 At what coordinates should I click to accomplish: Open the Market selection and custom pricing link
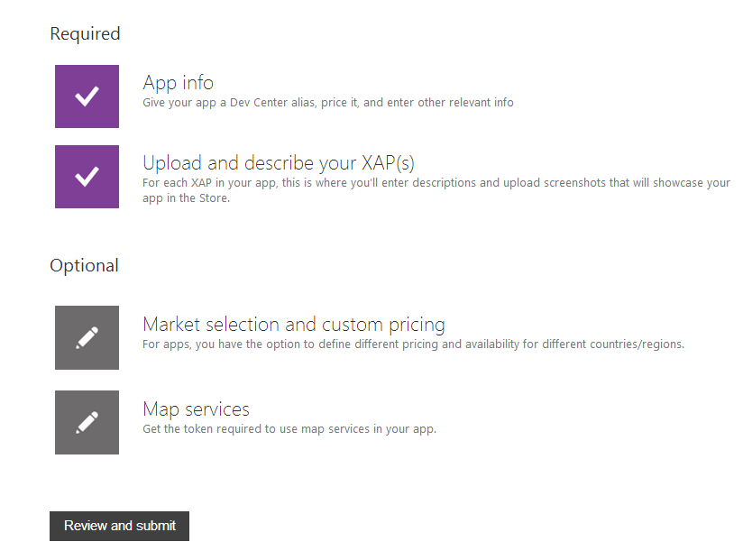[x=294, y=325]
